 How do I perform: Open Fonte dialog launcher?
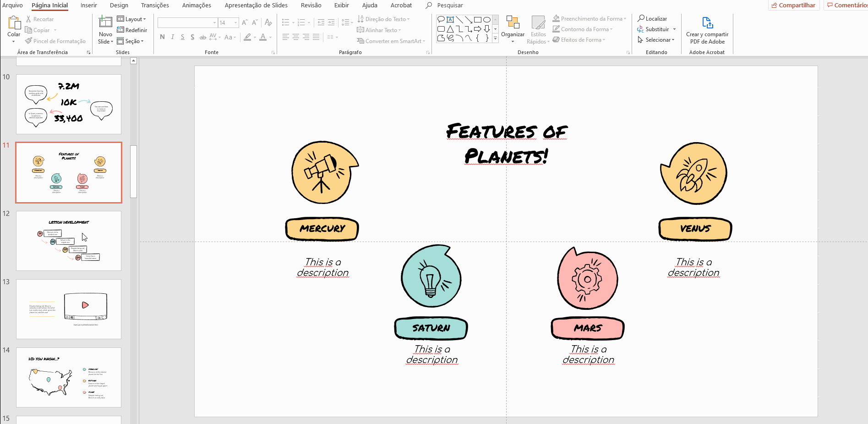pos(273,53)
